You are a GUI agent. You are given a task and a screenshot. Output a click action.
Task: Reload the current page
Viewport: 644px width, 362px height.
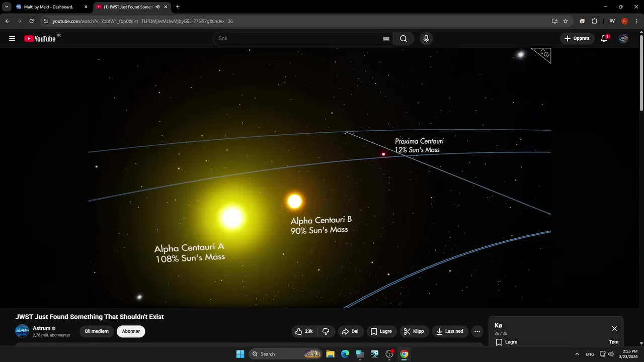pyautogui.click(x=32, y=21)
